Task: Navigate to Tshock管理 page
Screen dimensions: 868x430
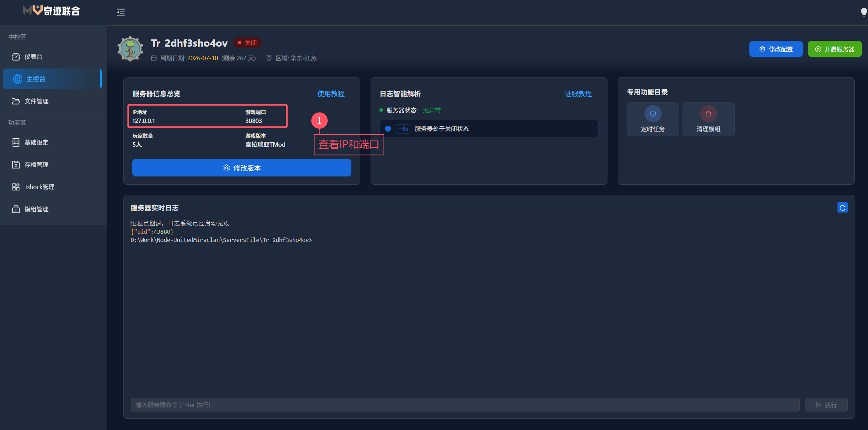Action: point(39,187)
